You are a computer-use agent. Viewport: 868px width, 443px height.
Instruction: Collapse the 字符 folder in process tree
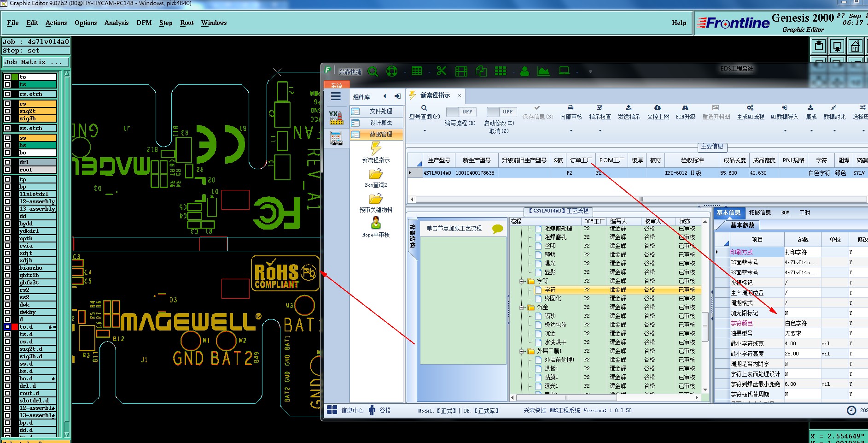522,281
